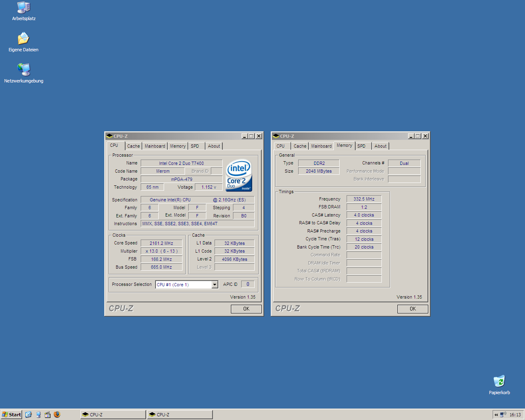Click the Voltage value 1.152 v
Viewport: 525px width, 420px height.
(x=209, y=187)
